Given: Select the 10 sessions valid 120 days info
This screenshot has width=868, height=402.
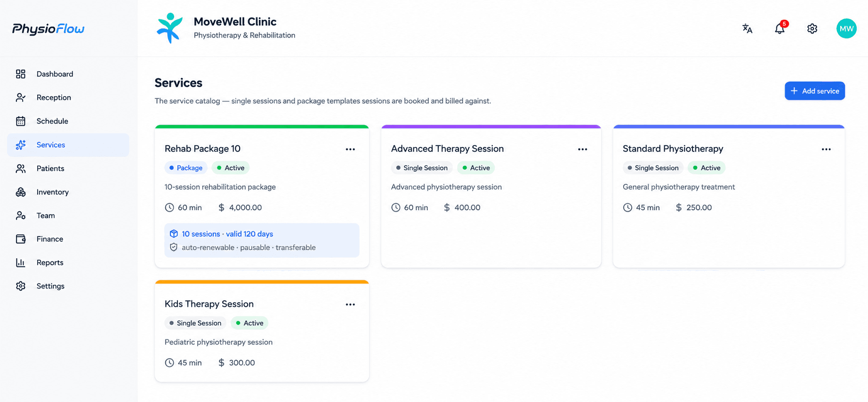Looking at the screenshot, I should pos(227,234).
